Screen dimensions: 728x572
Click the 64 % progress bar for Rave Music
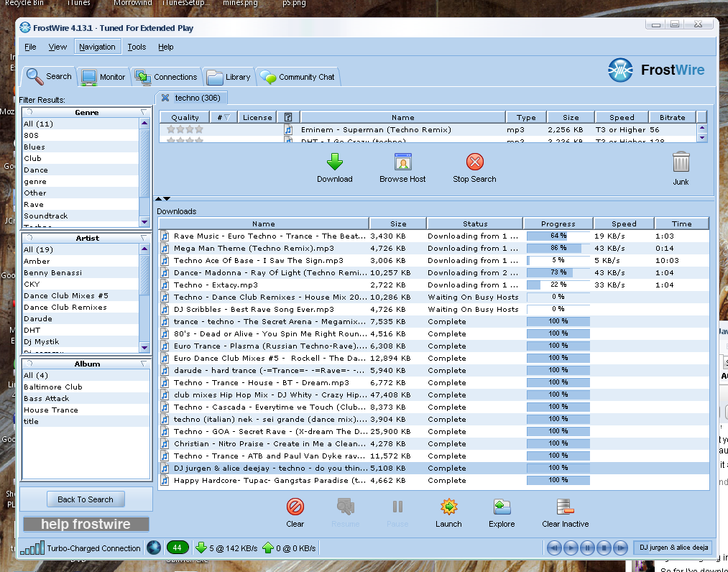click(x=558, y=236)
